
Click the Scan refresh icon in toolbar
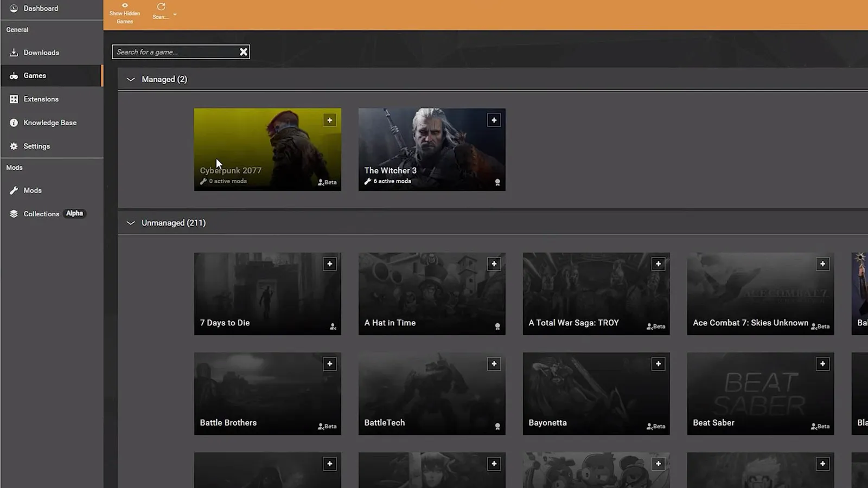click(161, 7)
